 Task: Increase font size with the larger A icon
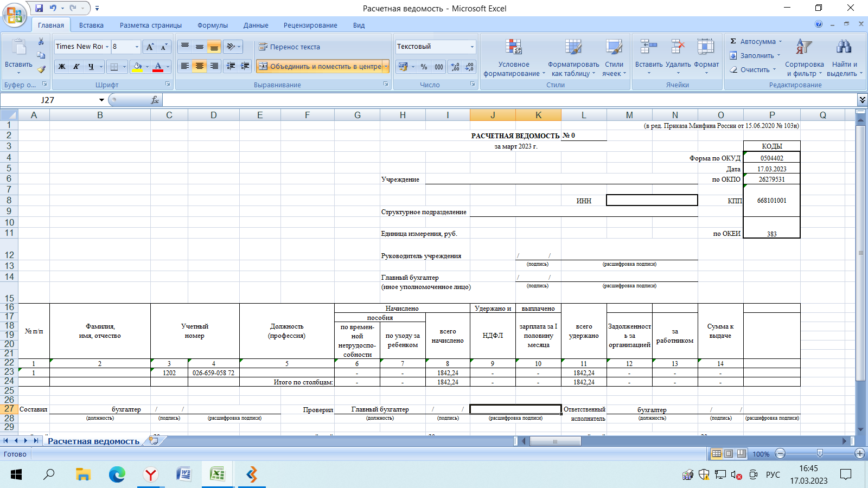[x=150, y=47]
